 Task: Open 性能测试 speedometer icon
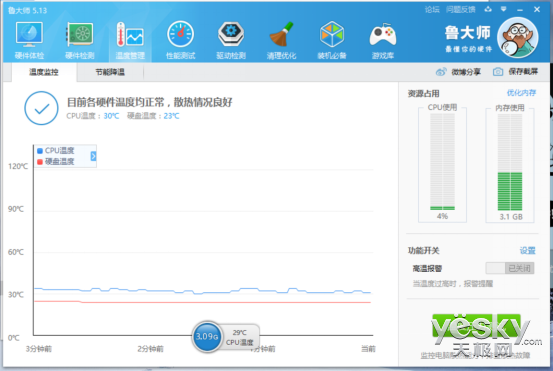[181, 40]
